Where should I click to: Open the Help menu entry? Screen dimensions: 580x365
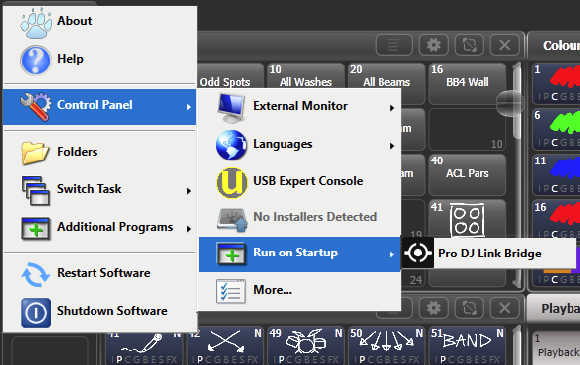pyautogui.click(x=100, y=60)
